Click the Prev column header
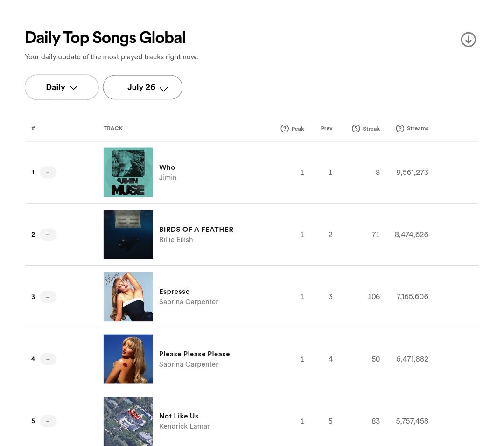504x446 pixels. point(327,128)
